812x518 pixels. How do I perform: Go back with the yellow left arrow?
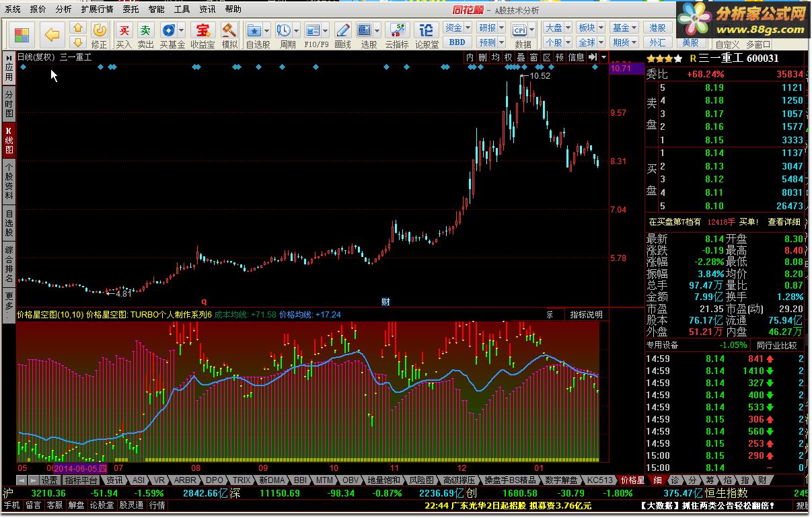52,34
